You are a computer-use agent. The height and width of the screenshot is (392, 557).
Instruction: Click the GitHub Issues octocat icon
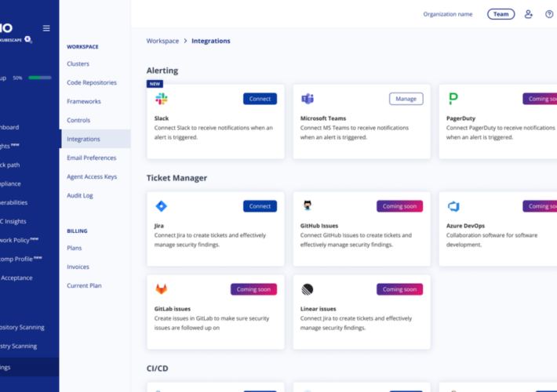tap(308, 205)
